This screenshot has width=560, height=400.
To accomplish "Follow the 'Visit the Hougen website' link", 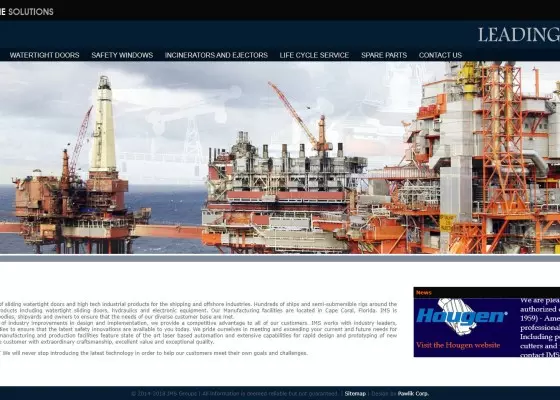I will [x=458, y=345].
